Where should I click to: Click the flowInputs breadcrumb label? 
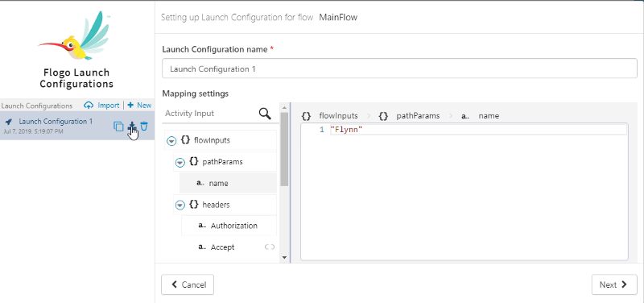[338, 116]
